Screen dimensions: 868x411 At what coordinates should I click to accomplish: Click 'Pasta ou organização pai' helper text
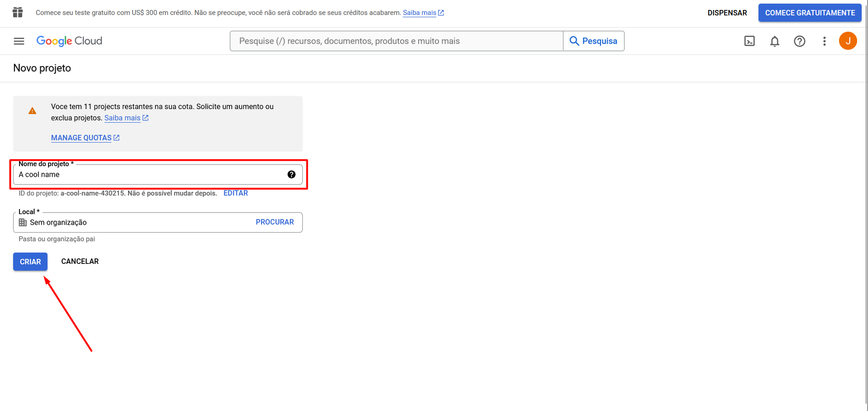[x=57, y=239]
